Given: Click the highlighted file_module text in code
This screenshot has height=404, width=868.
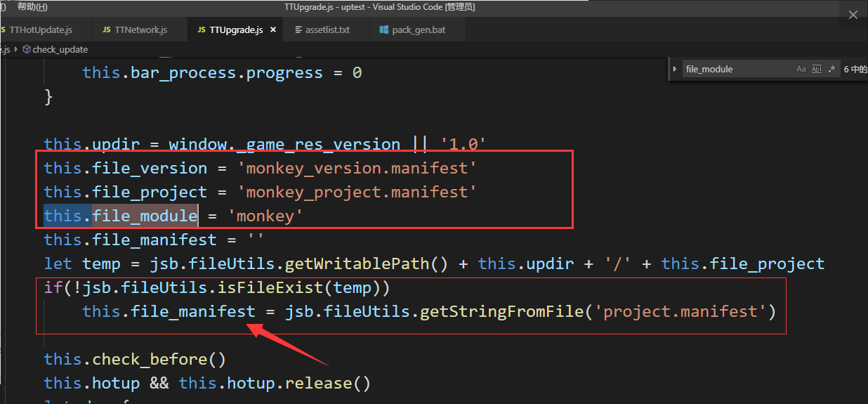Looking at the screenshot, I should point(145,216).
